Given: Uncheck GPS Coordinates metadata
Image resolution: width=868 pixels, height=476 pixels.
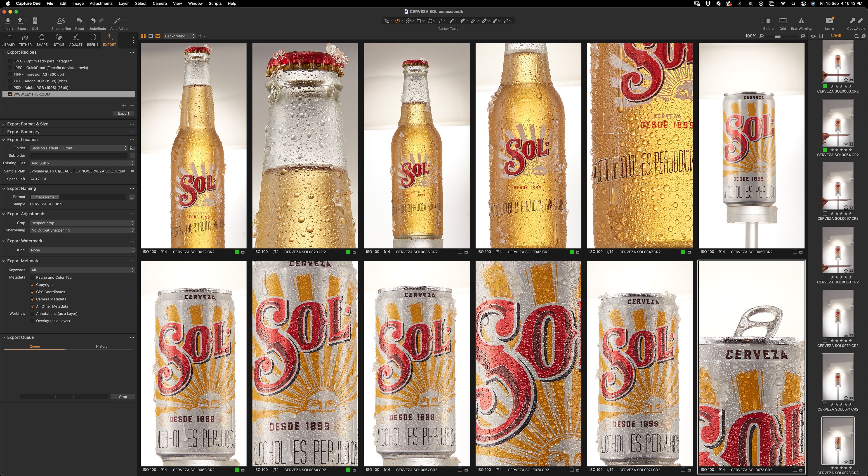Looking at the screenshot, I should [32, 292].
